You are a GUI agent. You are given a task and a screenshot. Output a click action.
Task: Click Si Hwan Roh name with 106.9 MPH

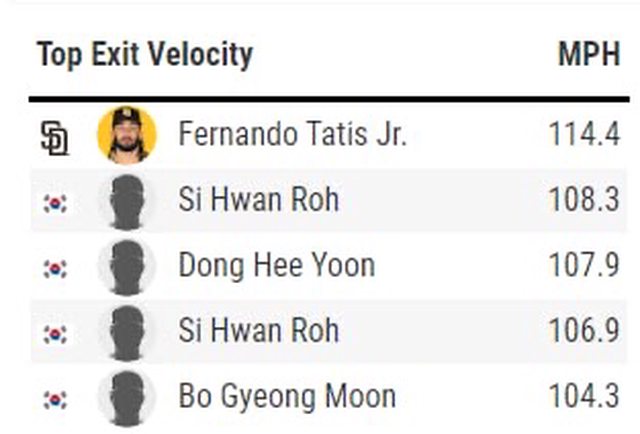coord(258,332)
